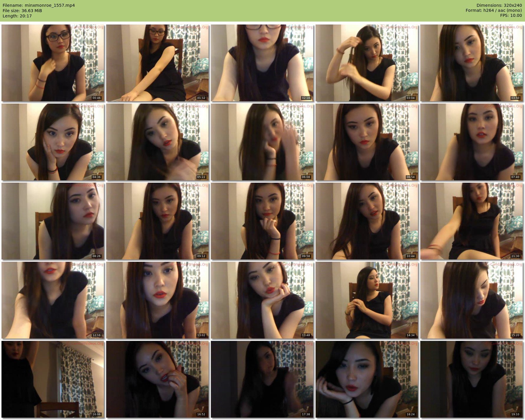The height and width of the screenshot is (420, 525).
Task: Click the thumbnail timestamped 00:46
Action: click(53, 63)
